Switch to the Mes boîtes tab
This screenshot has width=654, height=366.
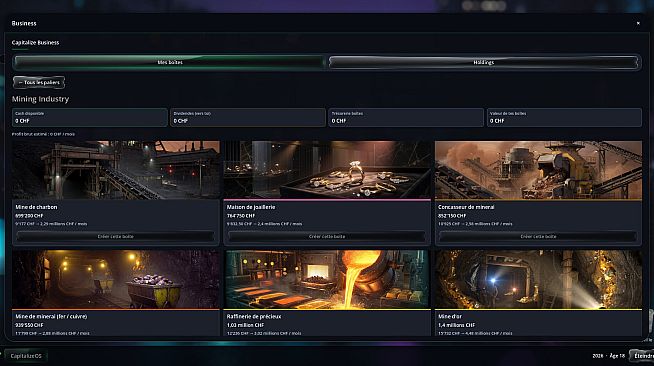(169, 62)
